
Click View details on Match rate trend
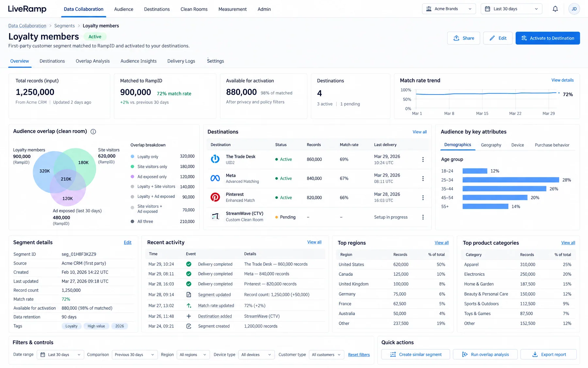(562, 80)
